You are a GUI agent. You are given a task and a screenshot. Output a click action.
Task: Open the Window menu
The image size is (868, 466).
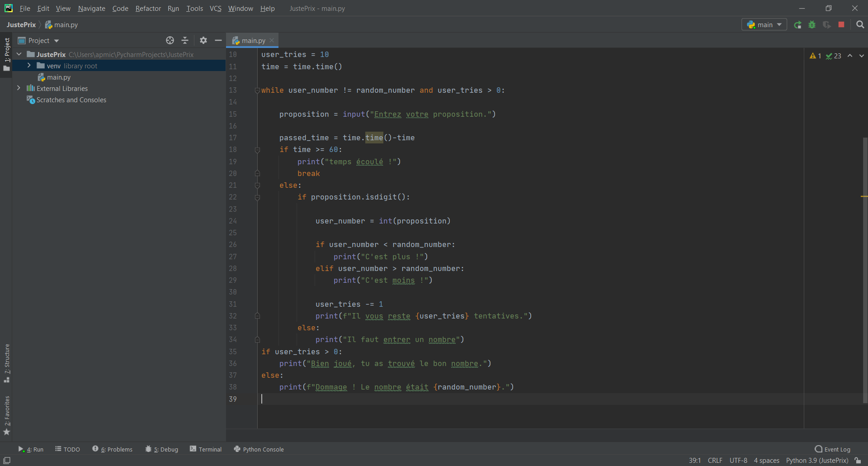(241, 9)
